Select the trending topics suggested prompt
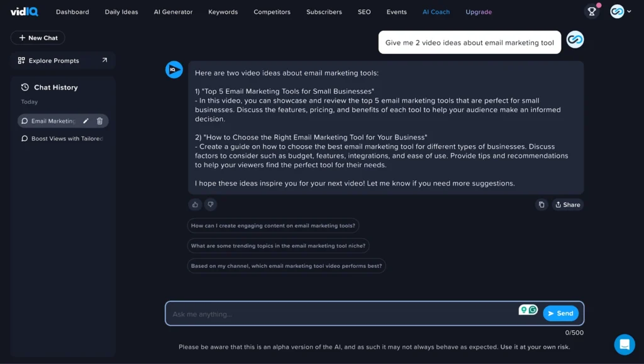The width and height of the screenshot is (644, 364). [278, 246]
